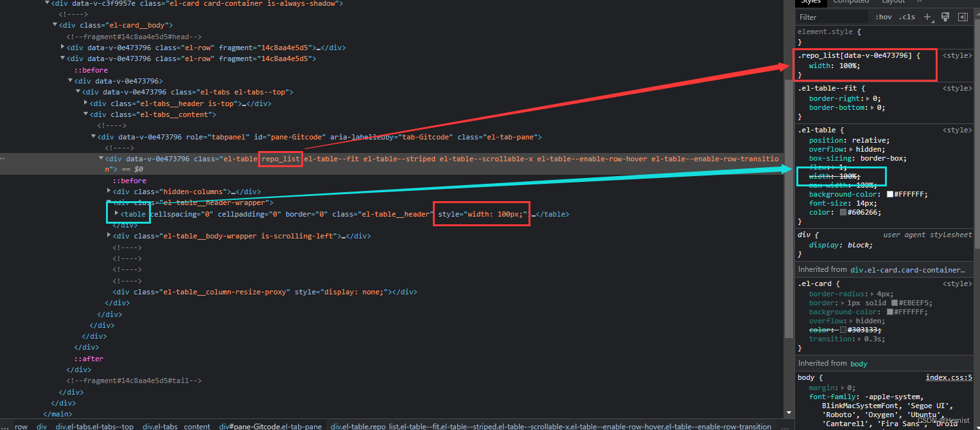
Task: Collapse the expanded el-row fragment div
Action: 62,58
